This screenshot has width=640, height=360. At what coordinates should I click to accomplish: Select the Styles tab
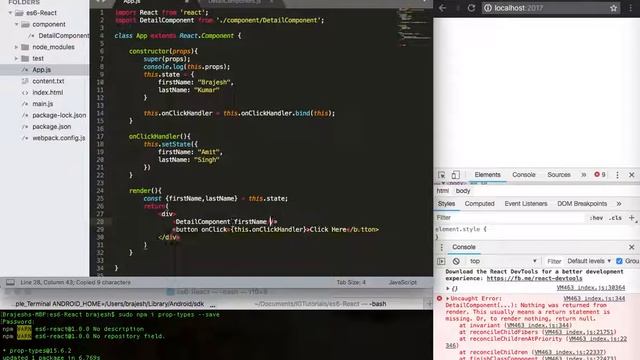click(x=446, y=203)
